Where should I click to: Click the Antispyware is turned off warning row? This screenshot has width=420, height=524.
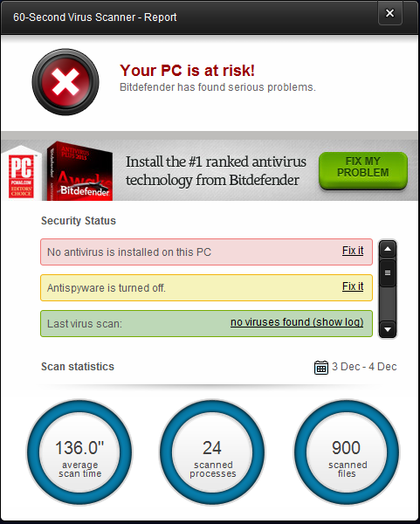pyautogui.click(x=206, y=287)
